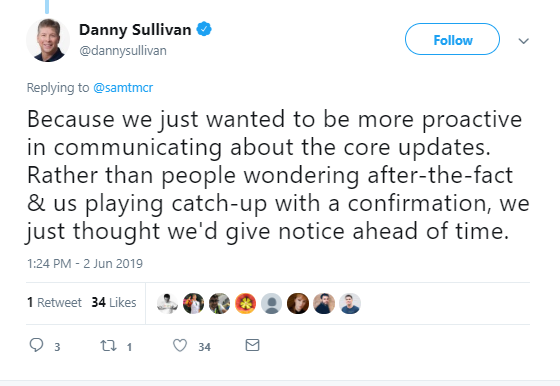Click the tweet text body
Image resolution: width=560 pixels, height=386 pixels.
tap(278, 175)
